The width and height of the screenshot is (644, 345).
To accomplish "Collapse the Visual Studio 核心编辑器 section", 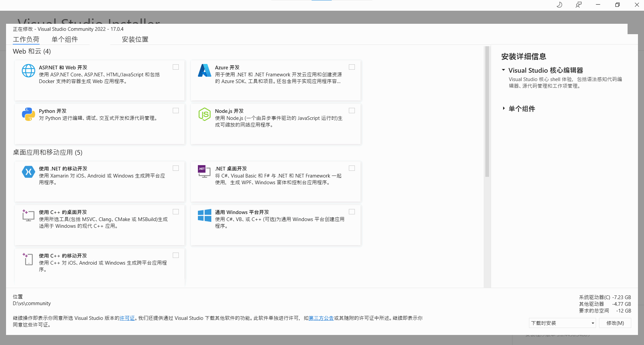I will tap(503, 70).
